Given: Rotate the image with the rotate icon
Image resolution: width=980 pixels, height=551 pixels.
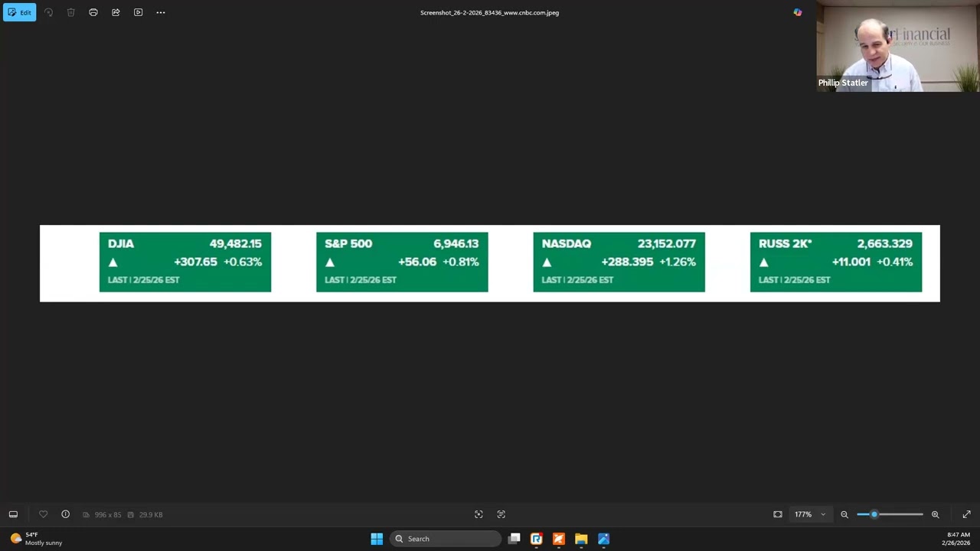Looking at the screenshot, I should click(x=48, y=12).
